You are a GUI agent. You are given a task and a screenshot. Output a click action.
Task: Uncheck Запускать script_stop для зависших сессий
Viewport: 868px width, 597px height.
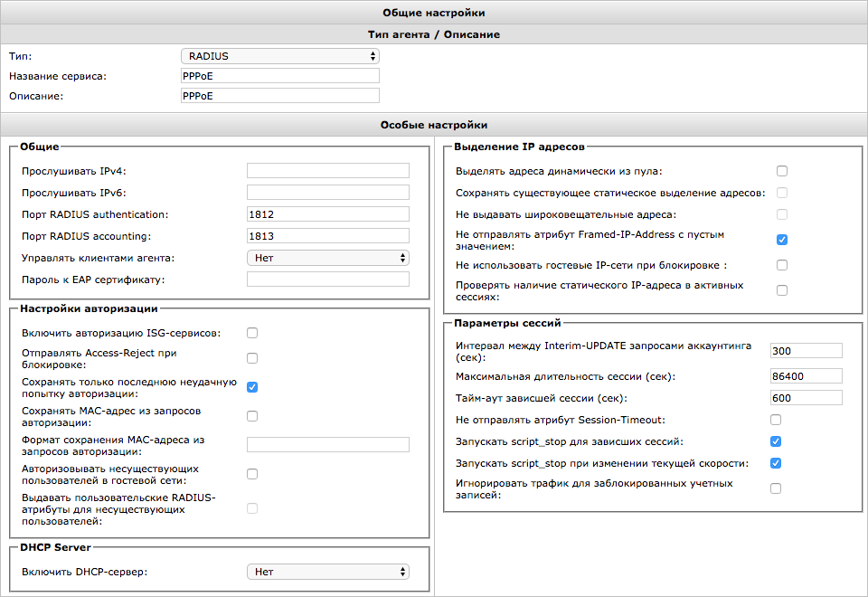coord(776,441)
